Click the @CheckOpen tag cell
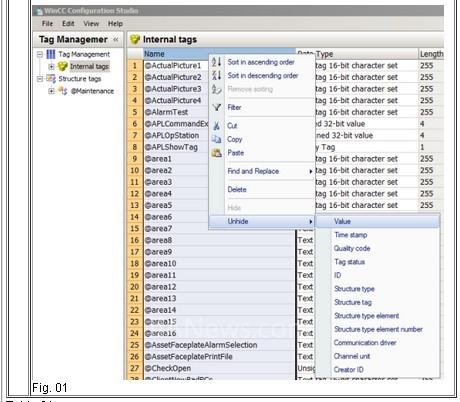The width and height of the screenshot is (460, 402). 219,368
